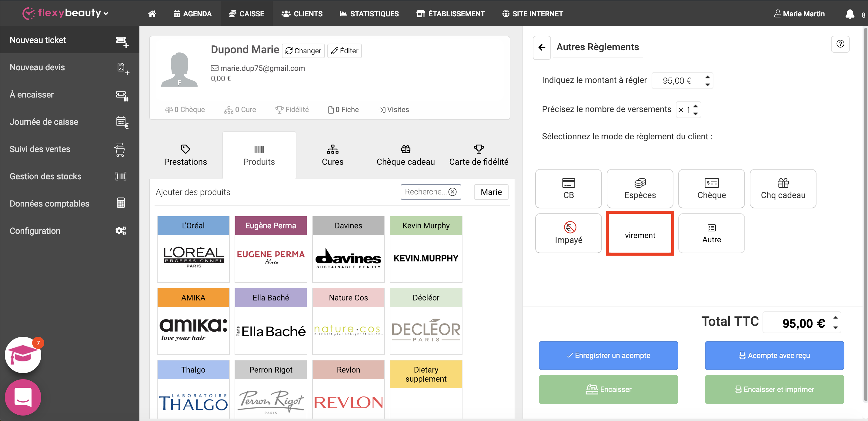Open the 0 Chèque client link
Image resolution: width=868 pixels, height=421 pixels.
click(x=185, y=109)
